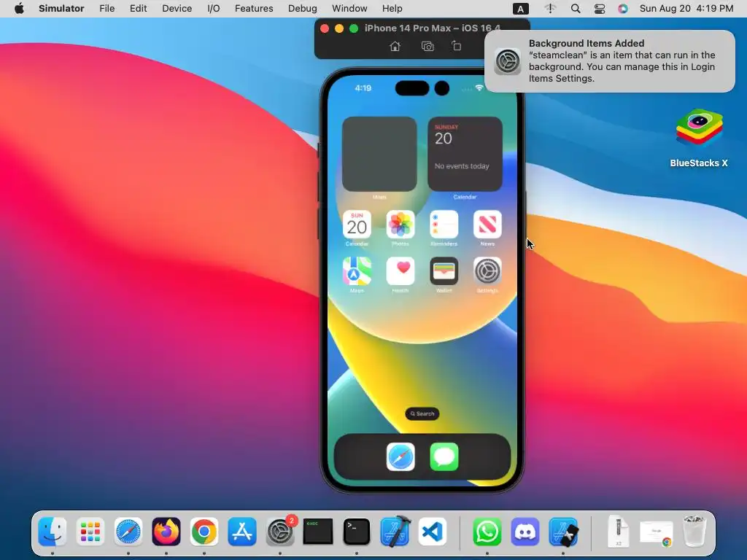Open WhatsApp from the Dock
Screen dimensions: 747x560
coord(487,532)
